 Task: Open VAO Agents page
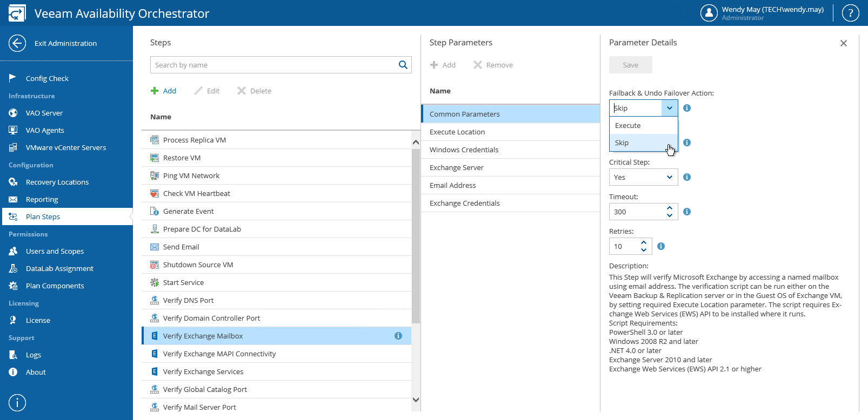click(45, 130)
